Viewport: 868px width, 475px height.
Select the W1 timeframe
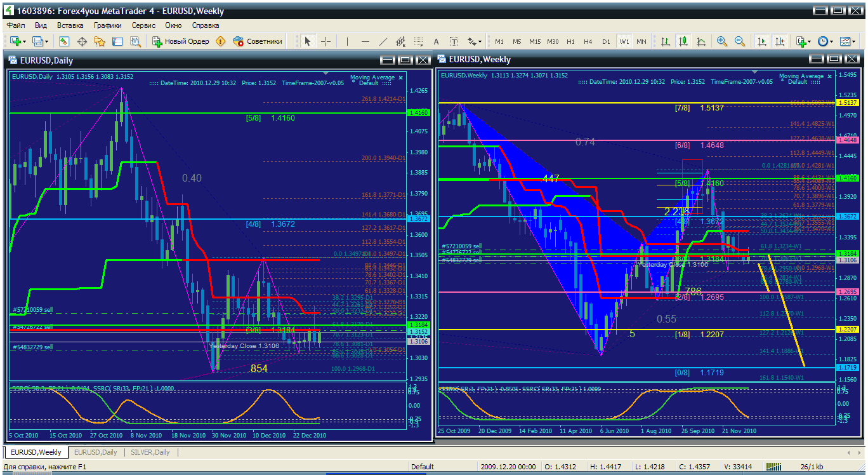pyautogui.click(x=624, y=41)
